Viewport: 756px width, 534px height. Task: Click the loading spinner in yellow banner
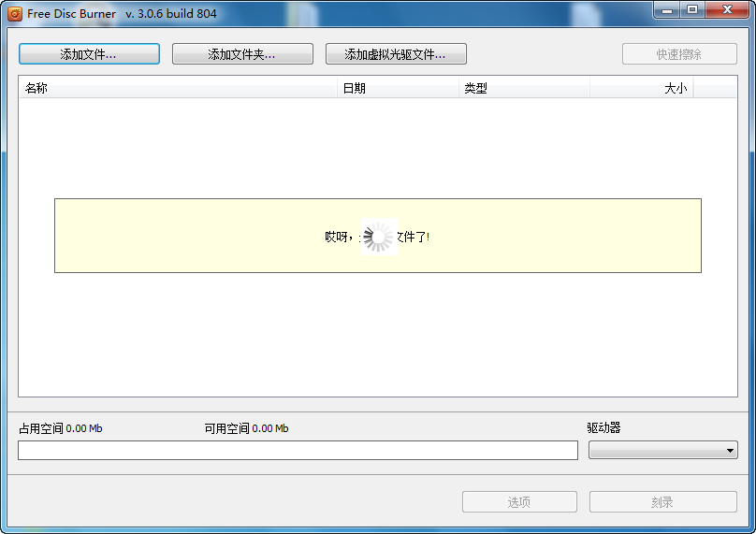(x=379, y=237)
